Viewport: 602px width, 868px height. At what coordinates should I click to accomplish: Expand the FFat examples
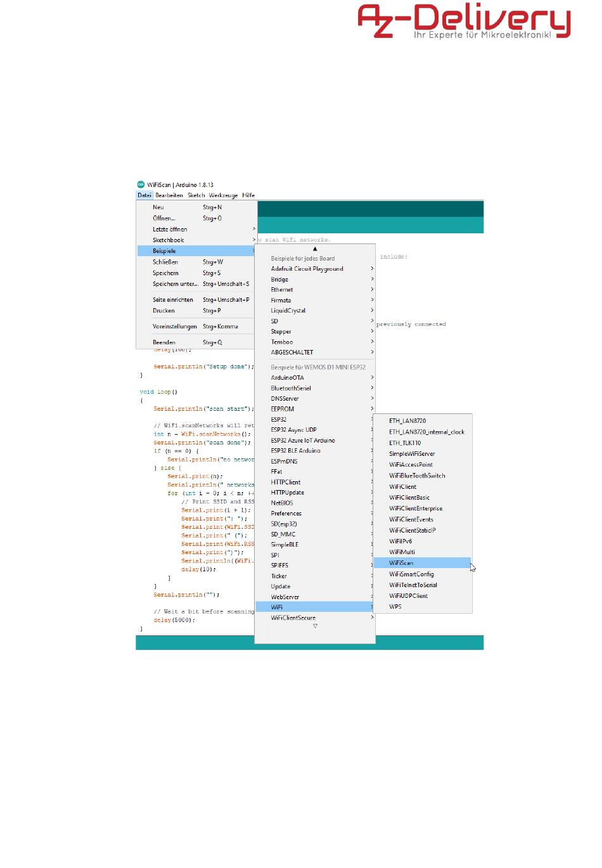pos(315,472)
